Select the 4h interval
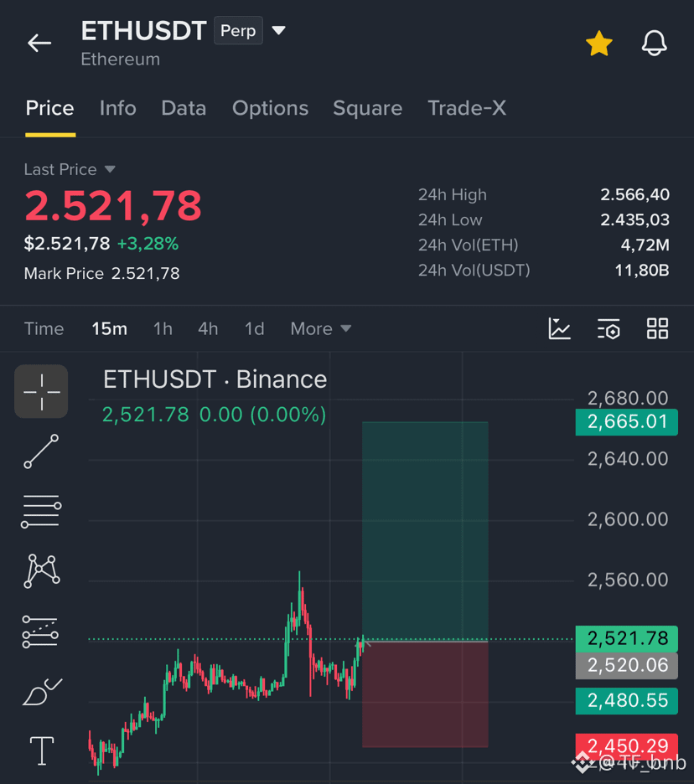This screenshot has height=784, width=694. 208,329
